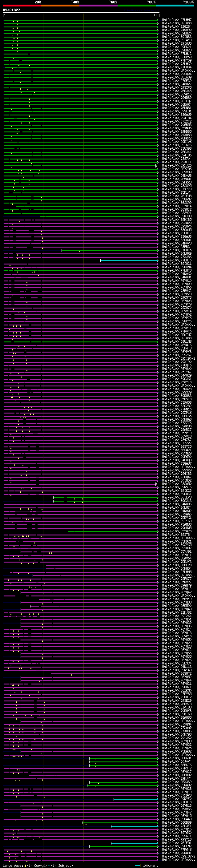Screen dimensions: 197x868
Task: Select label UniRef100_B9ST84
Action: click(177, 535)
